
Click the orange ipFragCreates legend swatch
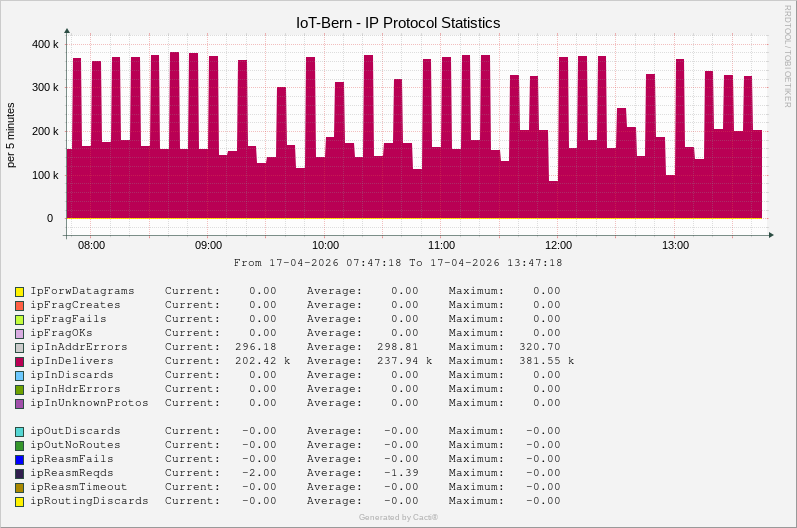(19, 305)
